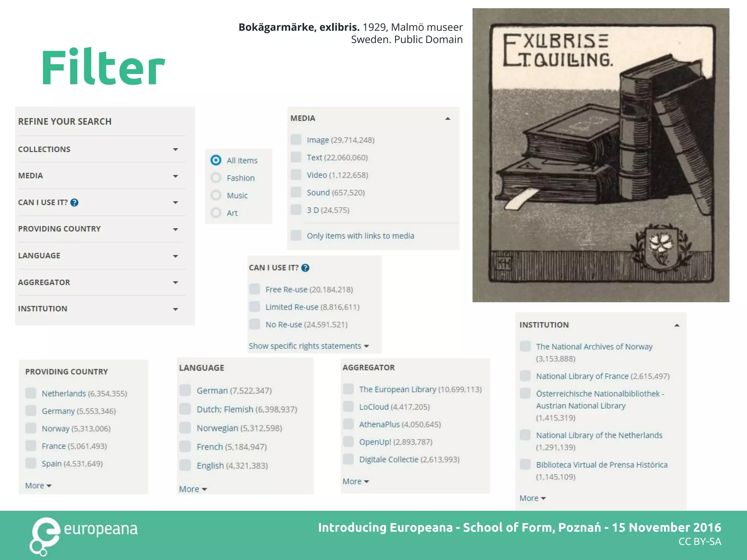This screenshot has height=560, width=747.
Task: Check the Limited Re-use checkbox
Action: tap(255, 307)
